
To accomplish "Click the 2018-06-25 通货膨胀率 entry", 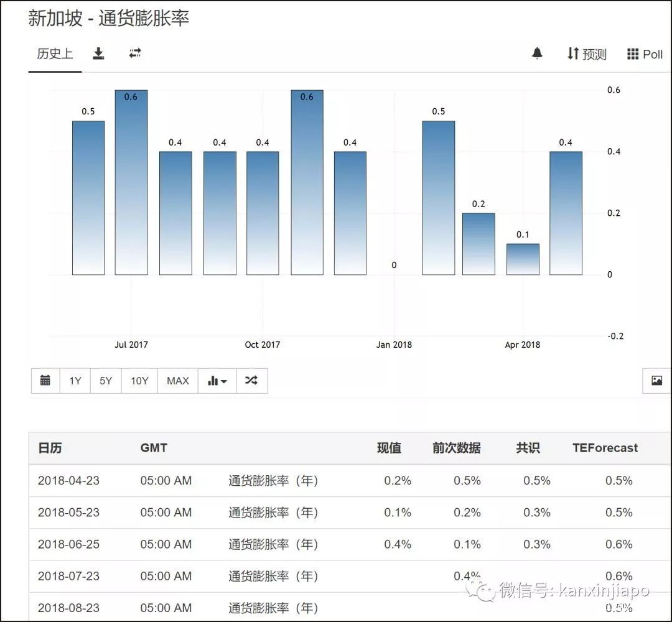I will tap(273, 544).
